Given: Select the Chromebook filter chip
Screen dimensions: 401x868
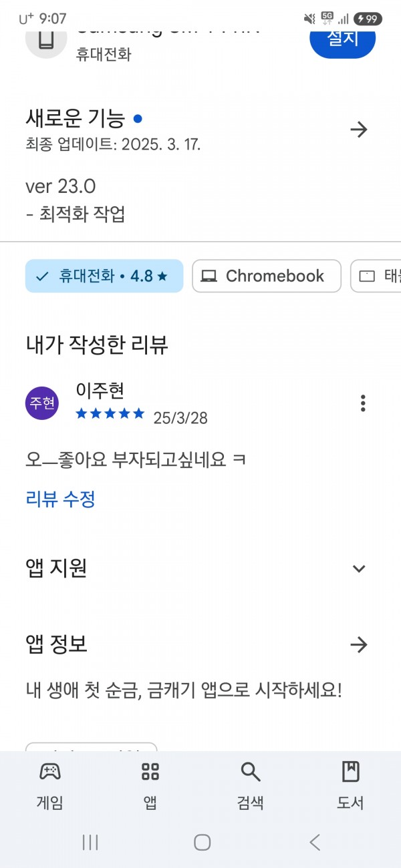Looking at the screenshot, I should tap(267, 276).
